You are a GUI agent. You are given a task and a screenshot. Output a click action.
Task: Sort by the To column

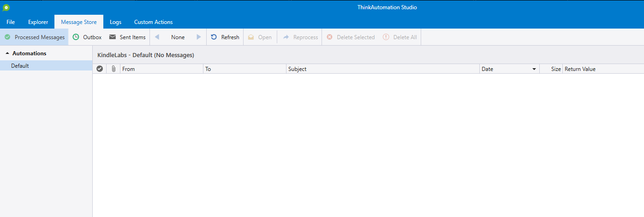tap(245, 69)
